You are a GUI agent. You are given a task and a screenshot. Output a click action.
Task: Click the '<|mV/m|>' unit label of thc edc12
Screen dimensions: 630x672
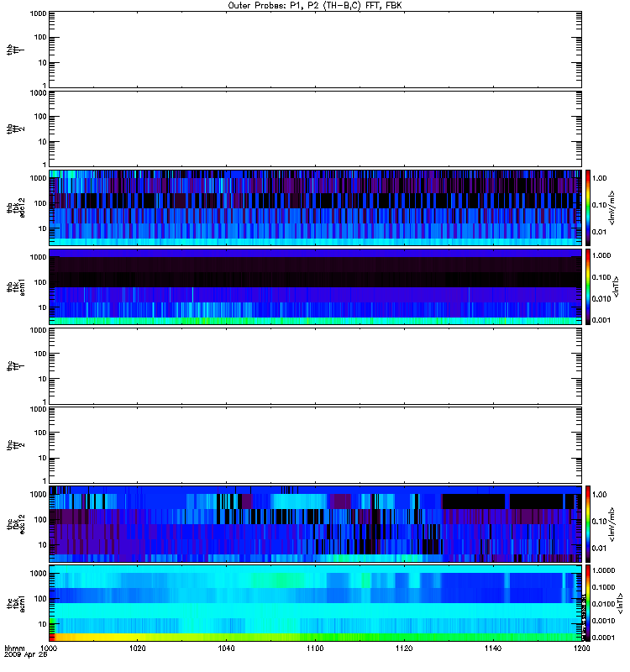coord(612,524)
